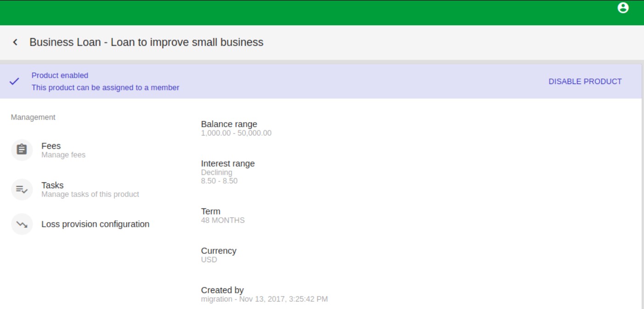Click the Product enabled checkmark icon
The width and height of the screenshot is (644, 309).
pos(15,81)
